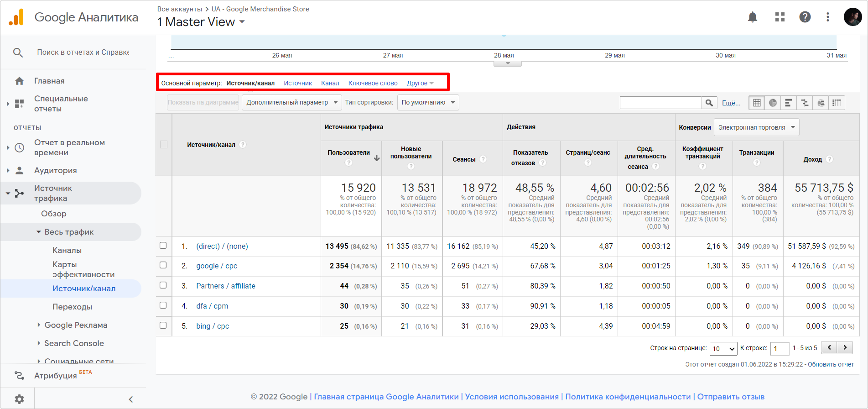
Task: Open the Отправить отзыв footer link
Action: pos(731,397)
